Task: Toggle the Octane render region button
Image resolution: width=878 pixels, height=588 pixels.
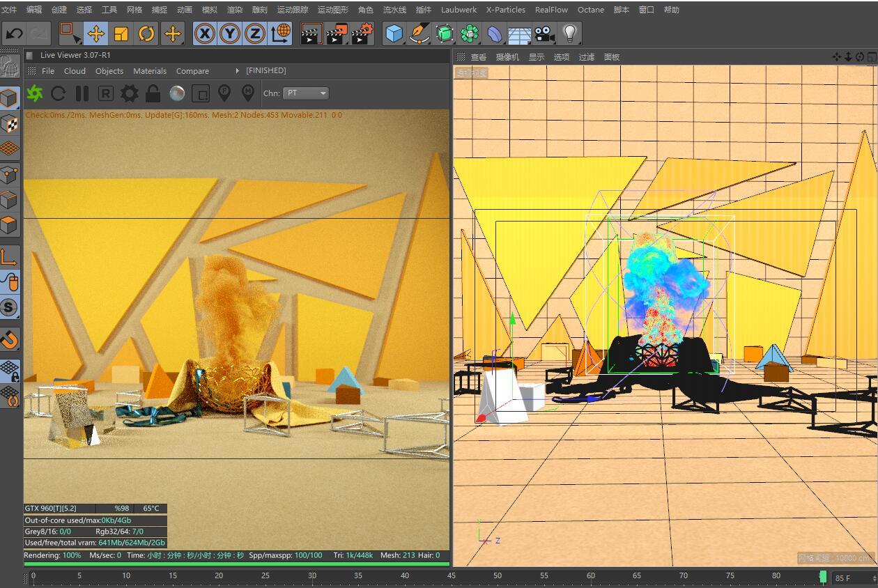Action: [x=105, y=93]
